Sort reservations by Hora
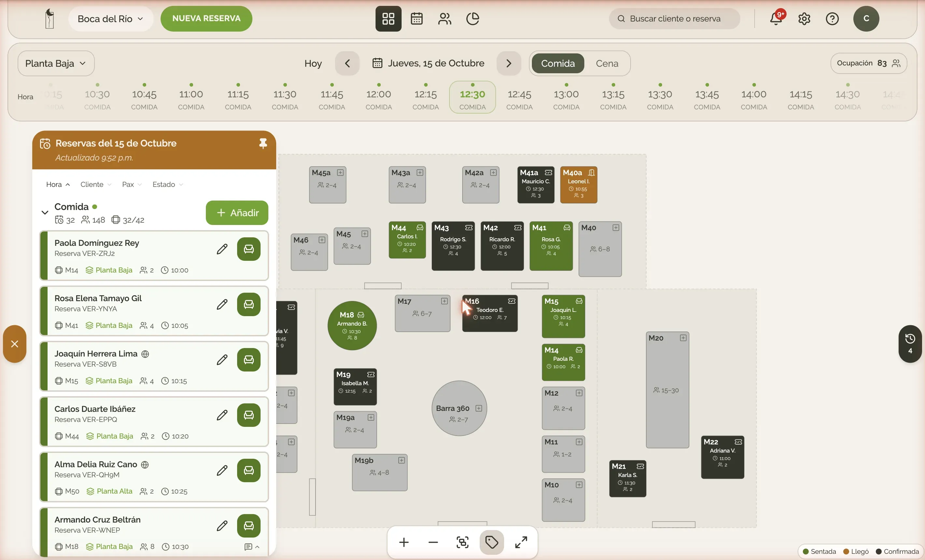 pos(58,184)
